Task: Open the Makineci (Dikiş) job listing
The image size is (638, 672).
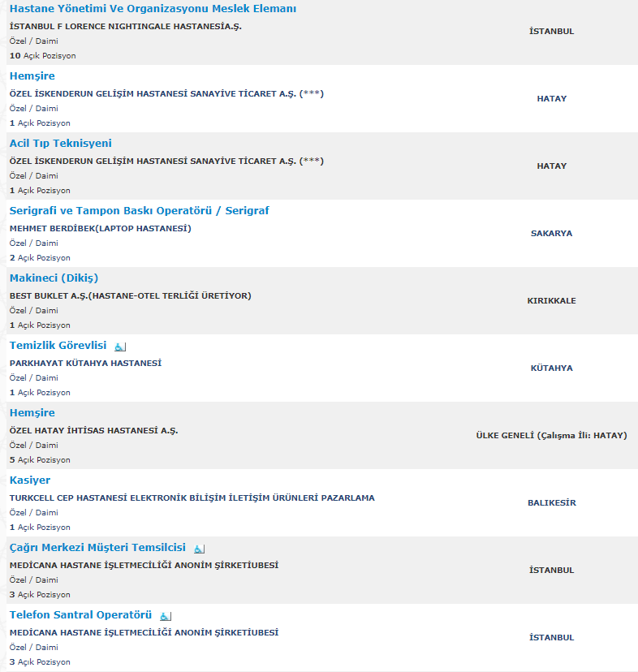Action: coord(54,278)
